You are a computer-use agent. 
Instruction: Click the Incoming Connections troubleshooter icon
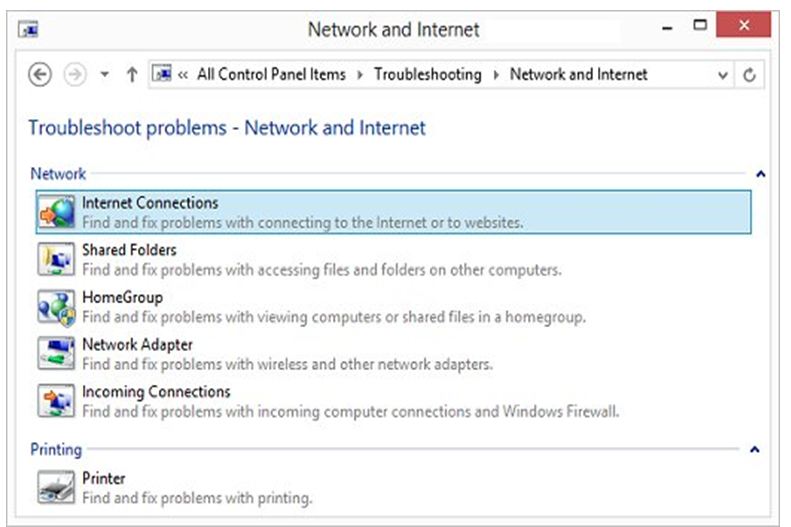pyautogui.click(x=56, y=401)
